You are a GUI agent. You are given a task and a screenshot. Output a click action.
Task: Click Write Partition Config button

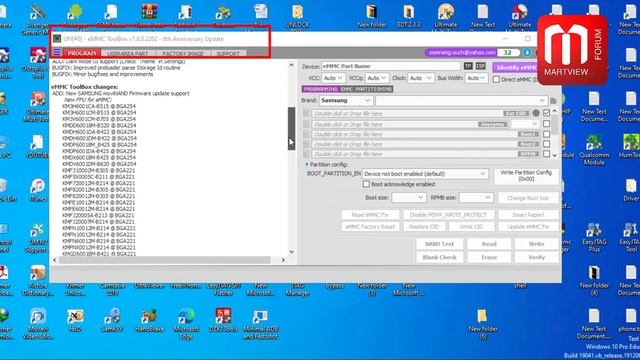click(x=526, y=176)
